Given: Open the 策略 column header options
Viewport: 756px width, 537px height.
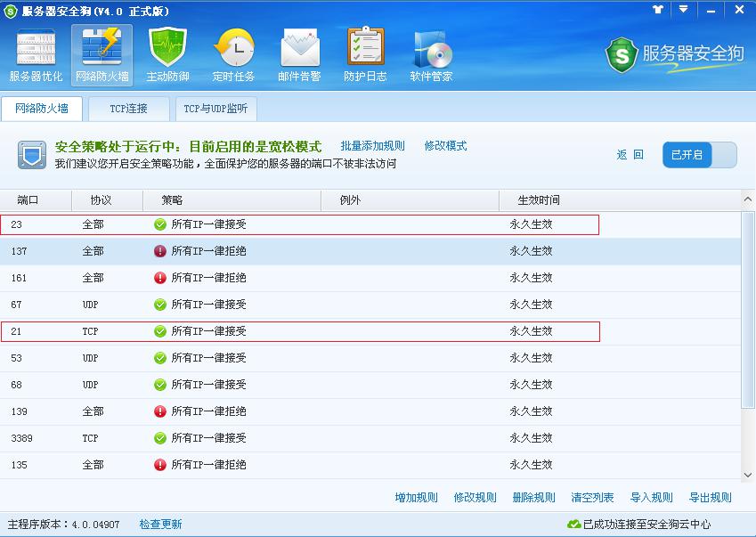Looking at the screenshot, I should click(174, 199).
